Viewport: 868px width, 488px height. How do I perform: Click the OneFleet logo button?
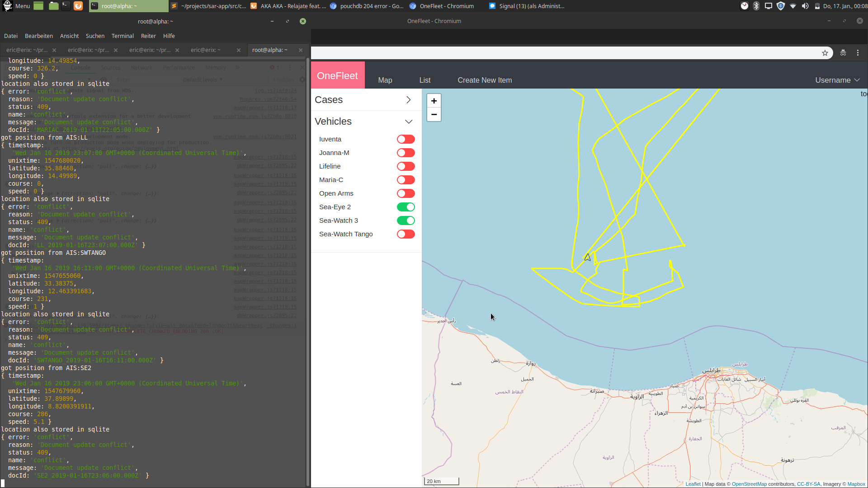point(338,75)
